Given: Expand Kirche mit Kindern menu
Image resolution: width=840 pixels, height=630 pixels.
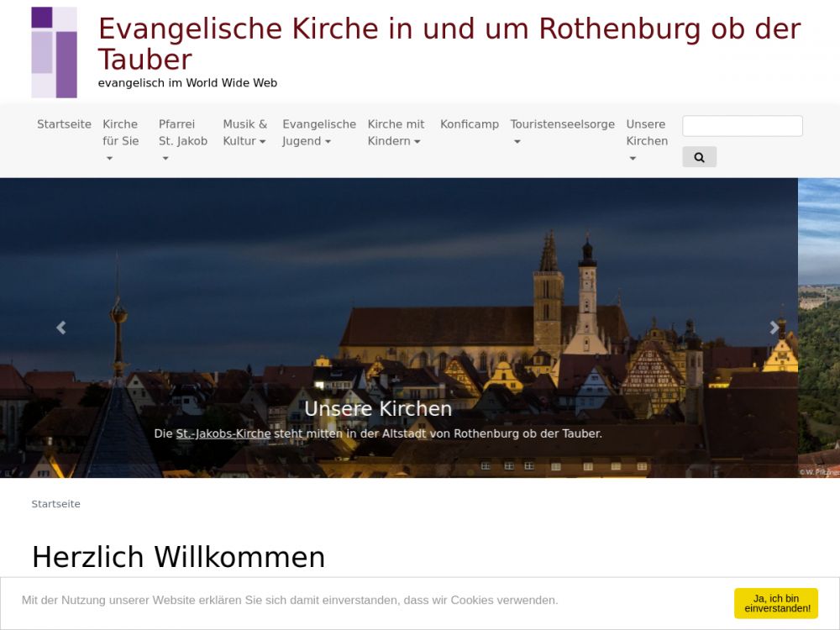Looking at the screenshot, I should [x=396, y=133].
